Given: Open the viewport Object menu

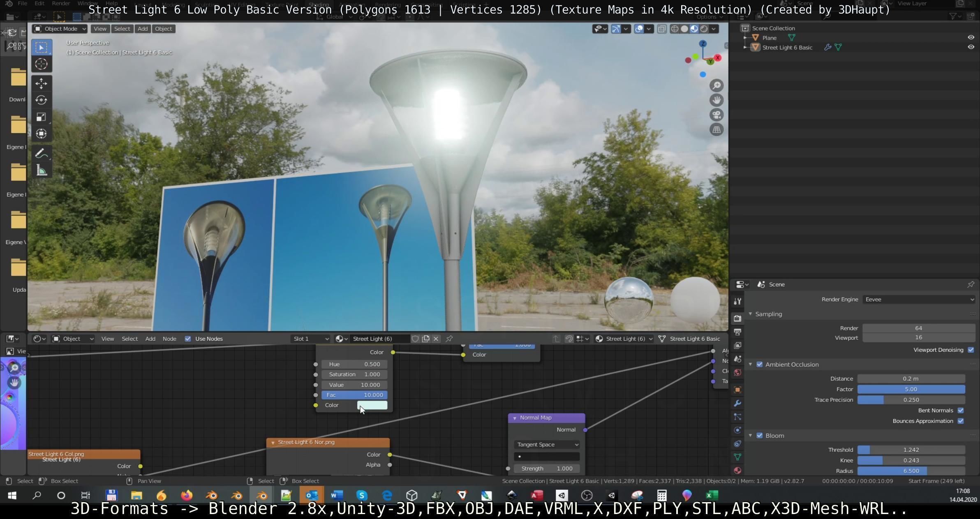Looking at the screenshot, I should (164, 29).
